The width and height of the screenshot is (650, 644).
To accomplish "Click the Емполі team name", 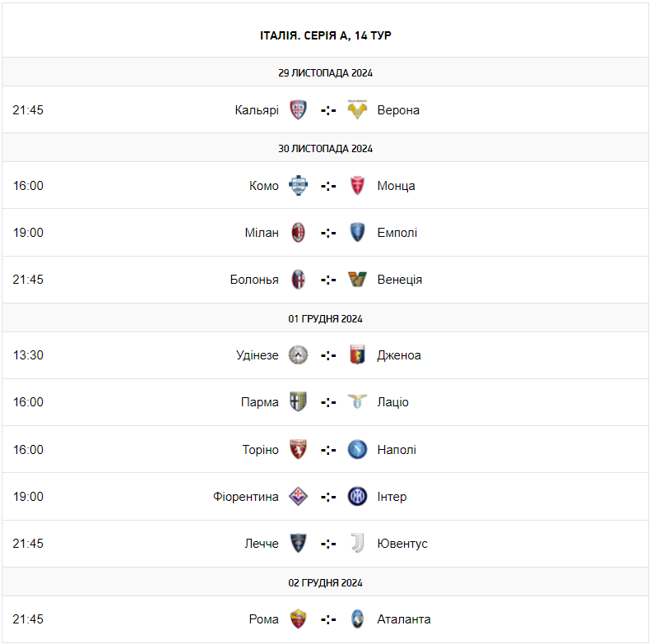I will [397, 233].
